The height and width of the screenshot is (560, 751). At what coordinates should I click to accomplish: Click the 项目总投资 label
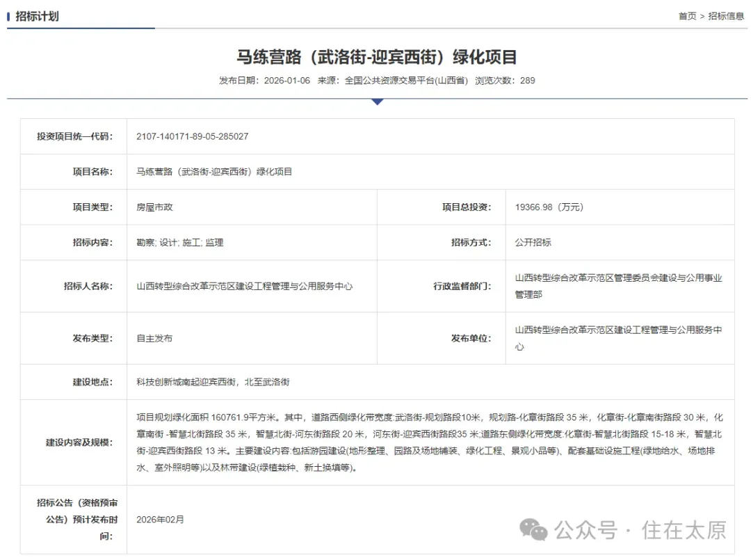point(467,207)
